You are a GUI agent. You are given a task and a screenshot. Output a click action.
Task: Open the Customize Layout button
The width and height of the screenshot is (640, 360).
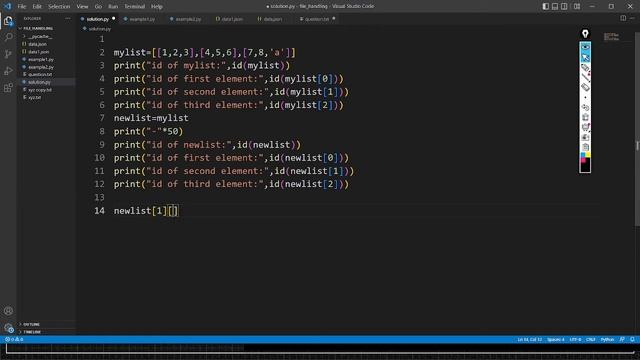[577, 6]
